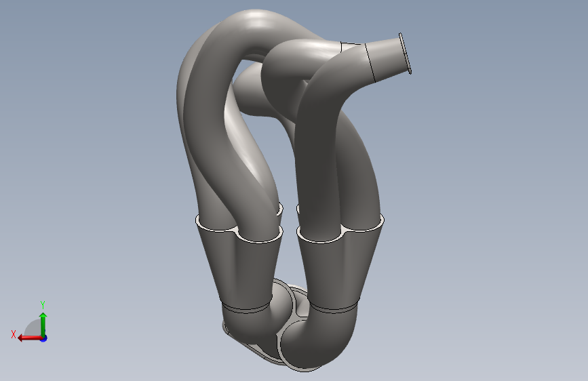Click the red "X" axis label
This screenshot has width=588, height=381.
coord(14,334)
